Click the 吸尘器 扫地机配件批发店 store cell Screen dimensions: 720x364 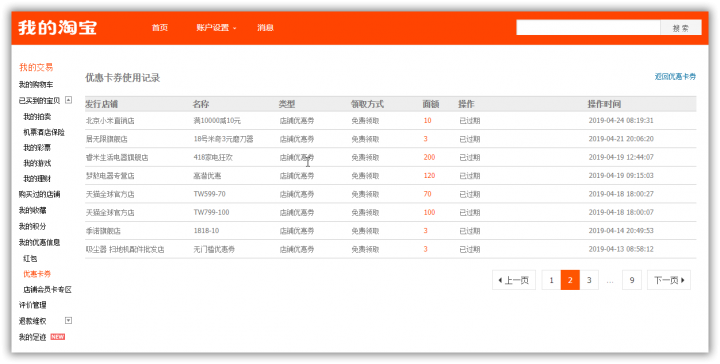tap(125, 249)
